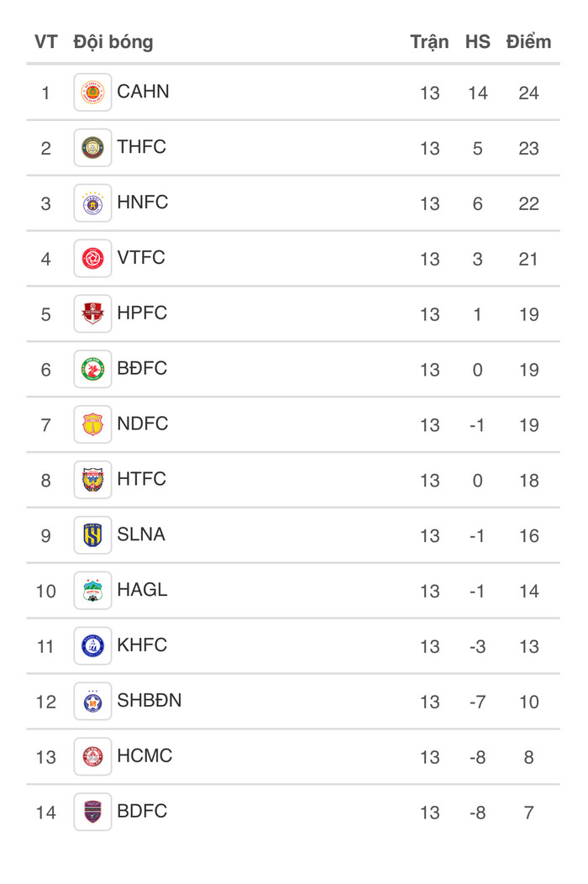The width and height of the screenshot is (588, 884).
Task: Select the BĐFC green club logo
Action: click(92, 369)
